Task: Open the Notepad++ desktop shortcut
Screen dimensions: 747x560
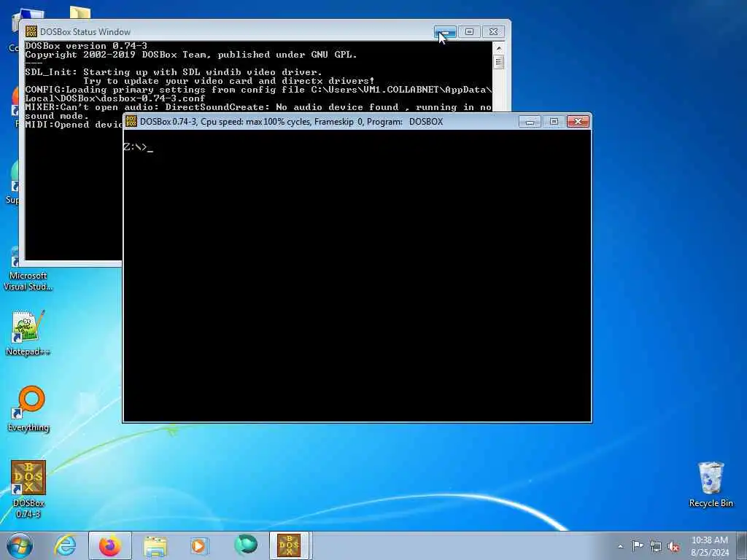Action: tap(28, 332)
